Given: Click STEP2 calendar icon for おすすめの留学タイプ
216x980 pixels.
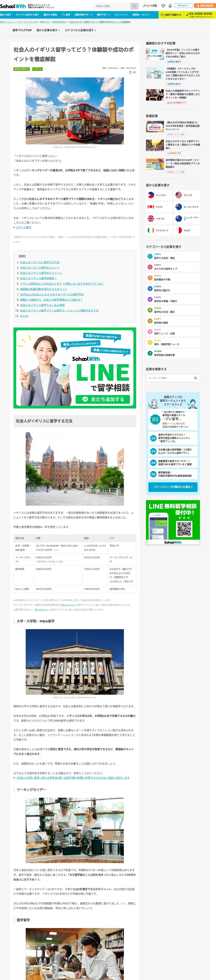Looking at the screenshot, I should tap(150, 267).
